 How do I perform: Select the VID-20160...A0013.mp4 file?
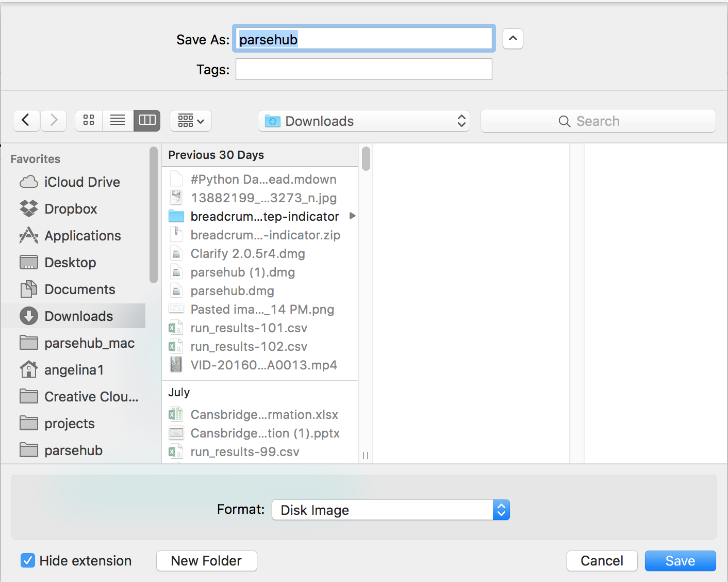[x=260, y=365]
